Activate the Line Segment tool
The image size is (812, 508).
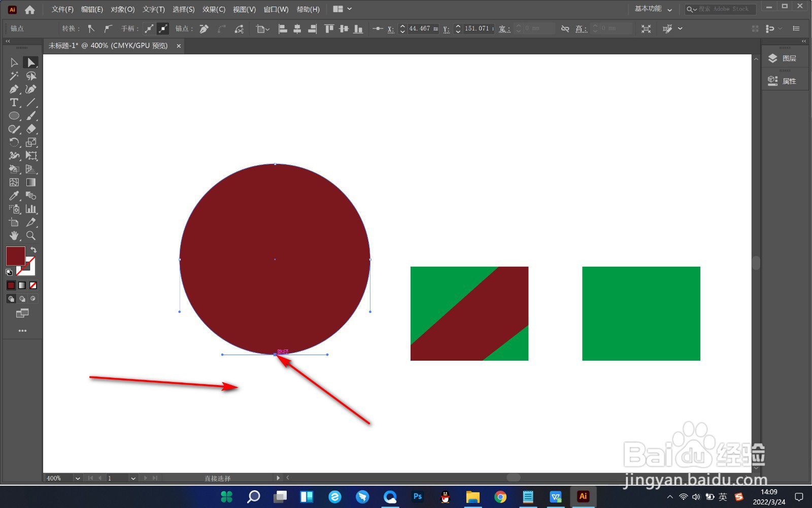pos(31,103)
